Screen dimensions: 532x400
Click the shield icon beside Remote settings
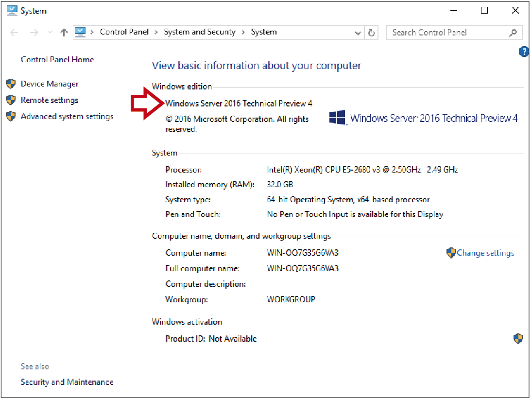coord(11,100)
